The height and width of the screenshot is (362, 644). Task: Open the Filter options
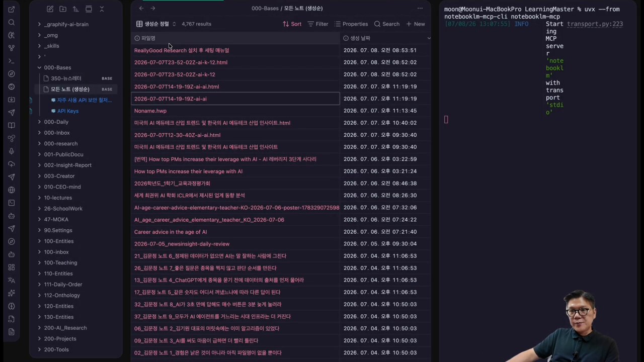pyautogui.click(x=317, y=24)
